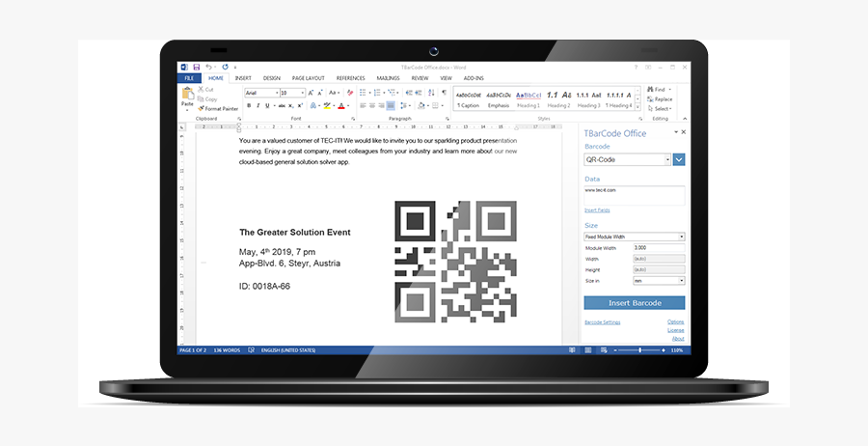Click the Increase Indent icon

[x=418, y=93]
